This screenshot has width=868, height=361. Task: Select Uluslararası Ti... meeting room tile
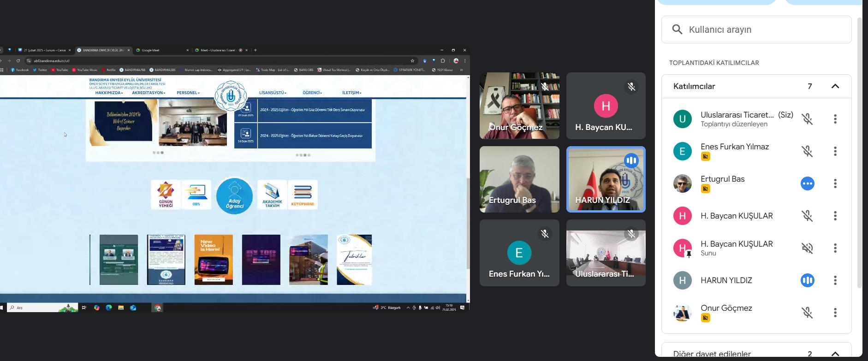pos(606,253)
